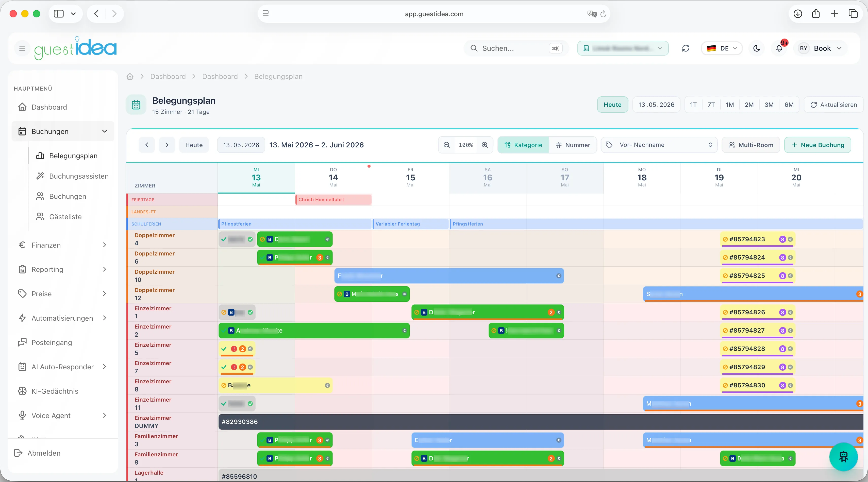Open Dashboard in main menu
This screenshot has height=482, width=868.
pos(63,107)
